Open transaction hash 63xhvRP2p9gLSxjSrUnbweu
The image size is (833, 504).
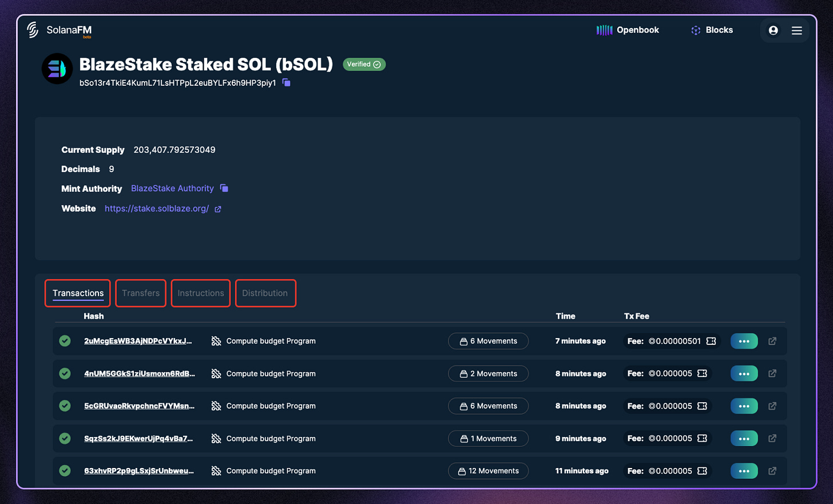click(139, 471)
